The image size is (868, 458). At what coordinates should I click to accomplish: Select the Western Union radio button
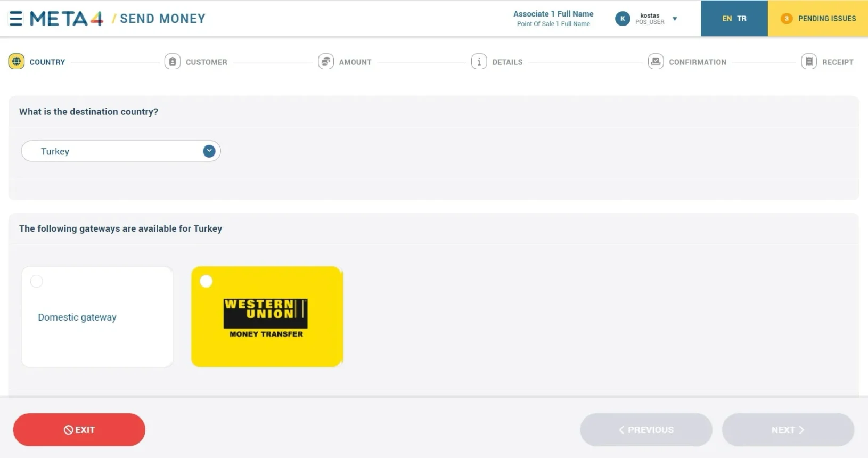[207, 281]
